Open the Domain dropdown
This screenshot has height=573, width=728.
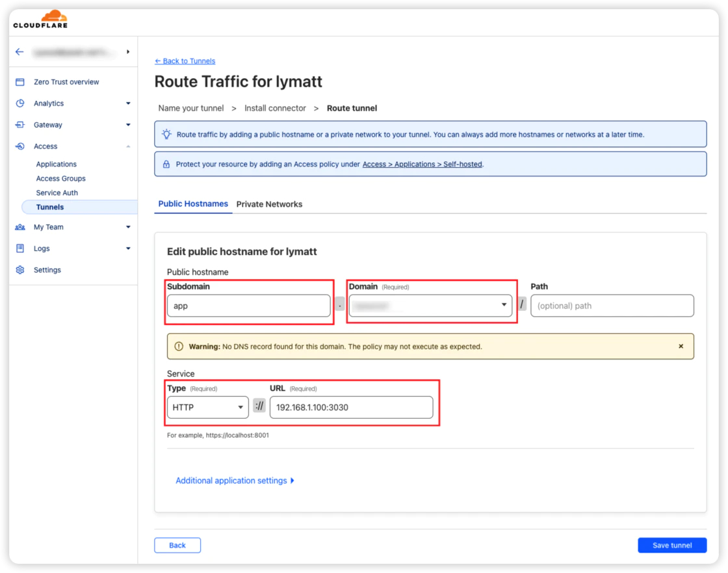[430, 305]
